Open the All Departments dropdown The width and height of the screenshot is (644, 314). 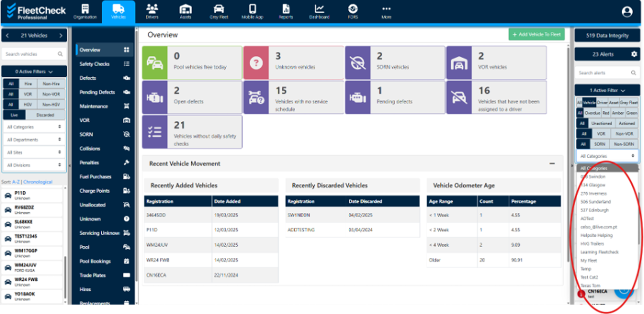tap(34, 140)
